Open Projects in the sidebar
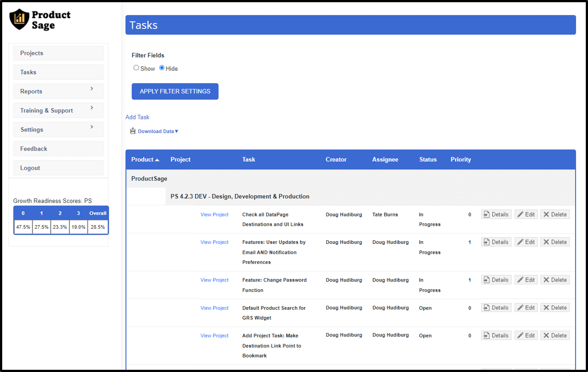This screenshot has width=588, height=372. click(58, 53)
